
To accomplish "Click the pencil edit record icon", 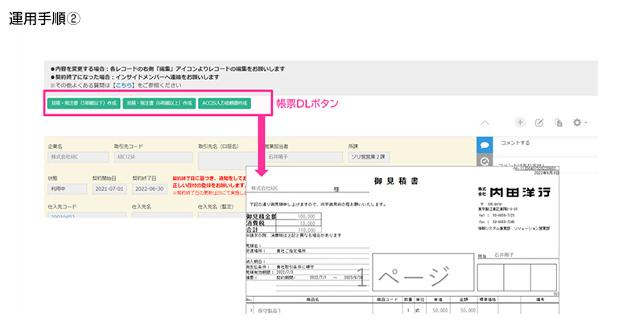I will click(539, 122).
